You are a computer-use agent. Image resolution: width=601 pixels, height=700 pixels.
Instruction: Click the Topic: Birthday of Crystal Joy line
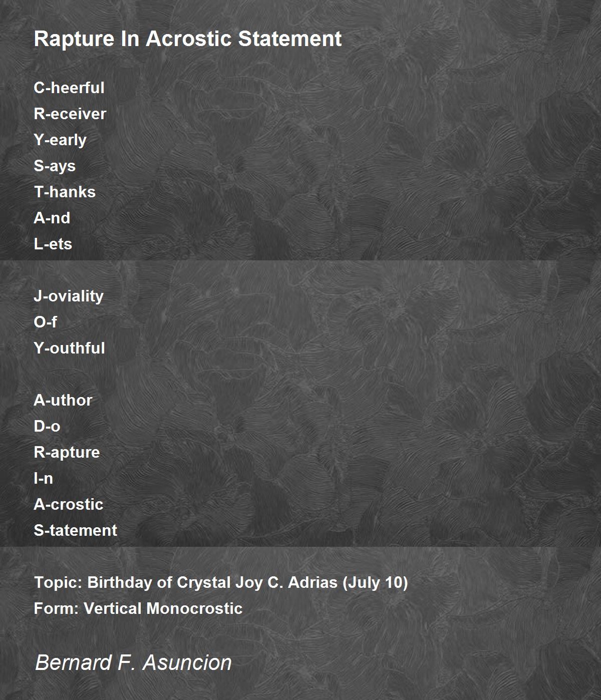[x=221, y=583]
